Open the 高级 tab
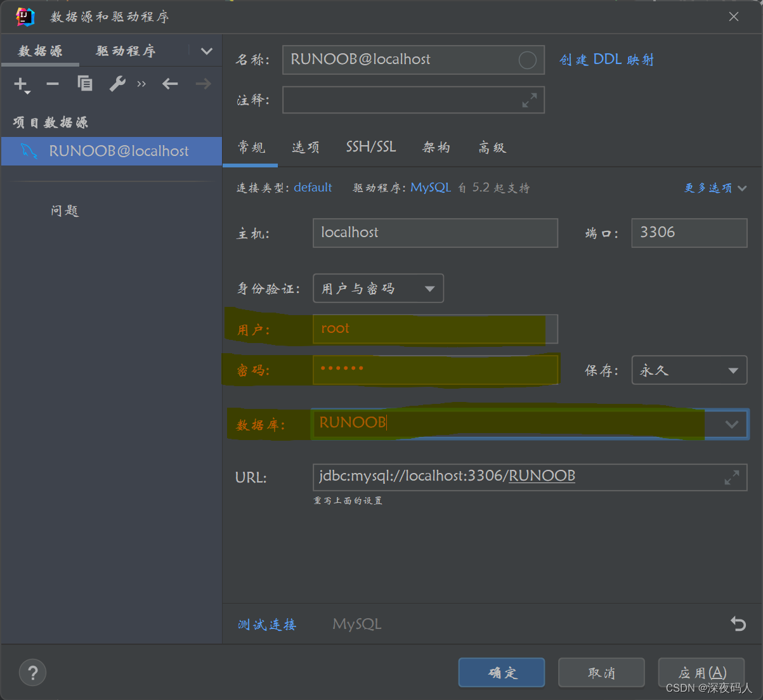This screenshot has width=763, height=700. 492,148
